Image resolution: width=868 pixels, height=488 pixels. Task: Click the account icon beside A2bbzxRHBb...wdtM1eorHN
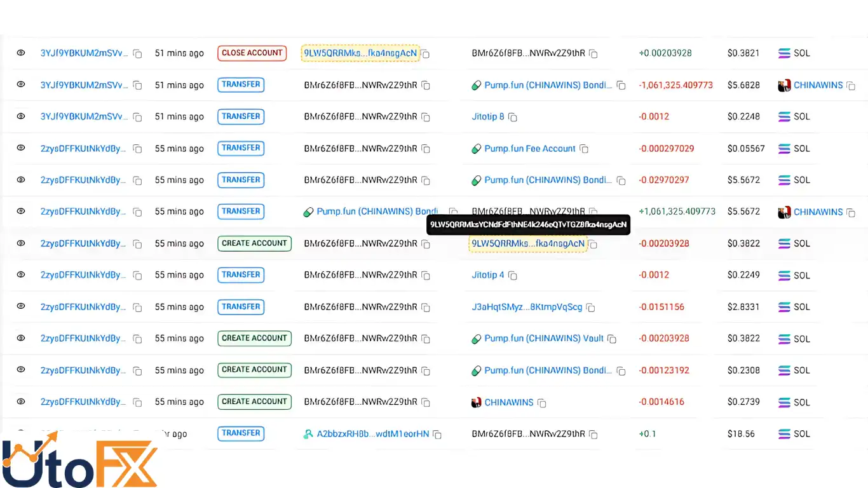[x=308, y=434]
